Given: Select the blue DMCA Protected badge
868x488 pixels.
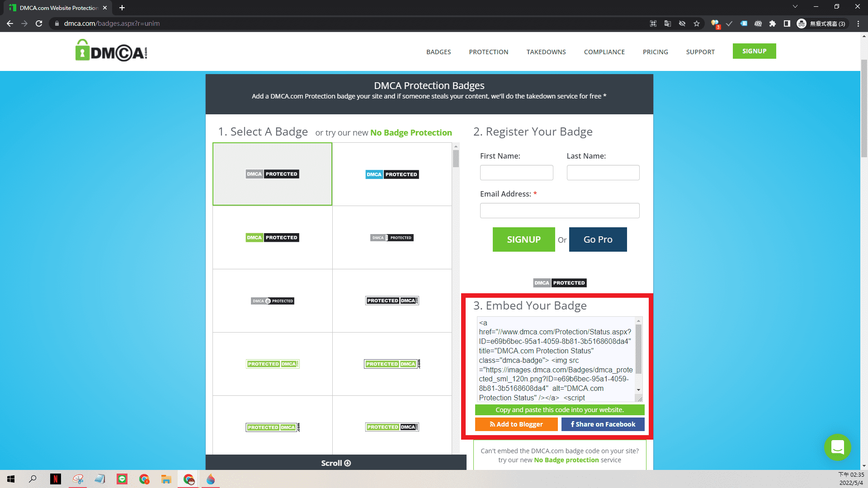Looking at the screenshot, I should pos(392,174).
